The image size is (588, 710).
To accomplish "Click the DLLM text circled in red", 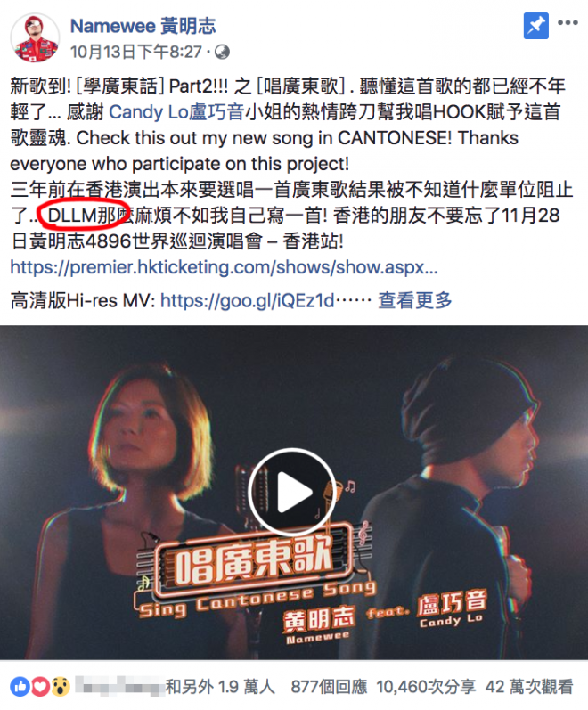I will 72,216.
